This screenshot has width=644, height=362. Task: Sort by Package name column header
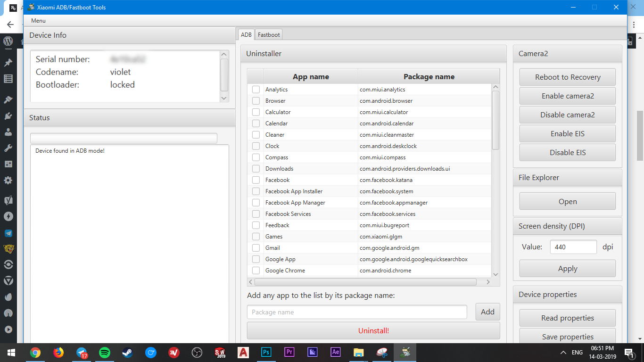[429, 76]
